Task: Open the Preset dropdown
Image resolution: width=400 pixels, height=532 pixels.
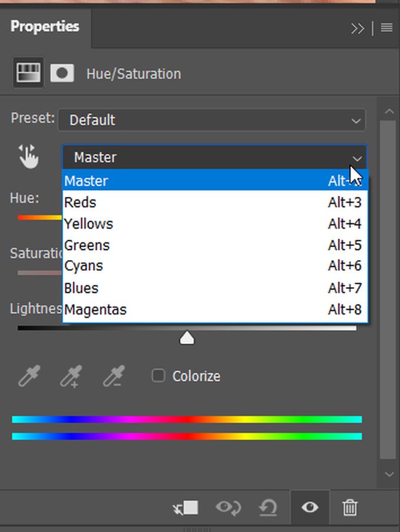Action: 212,120
